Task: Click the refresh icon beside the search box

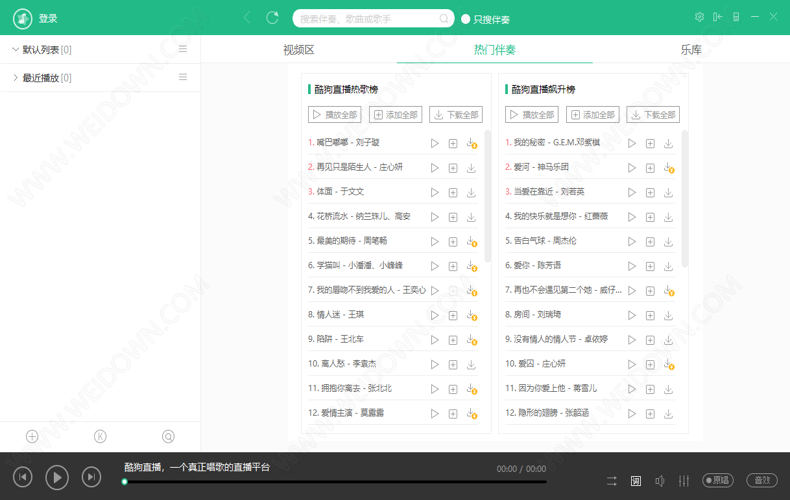Action: click(272, 18)
